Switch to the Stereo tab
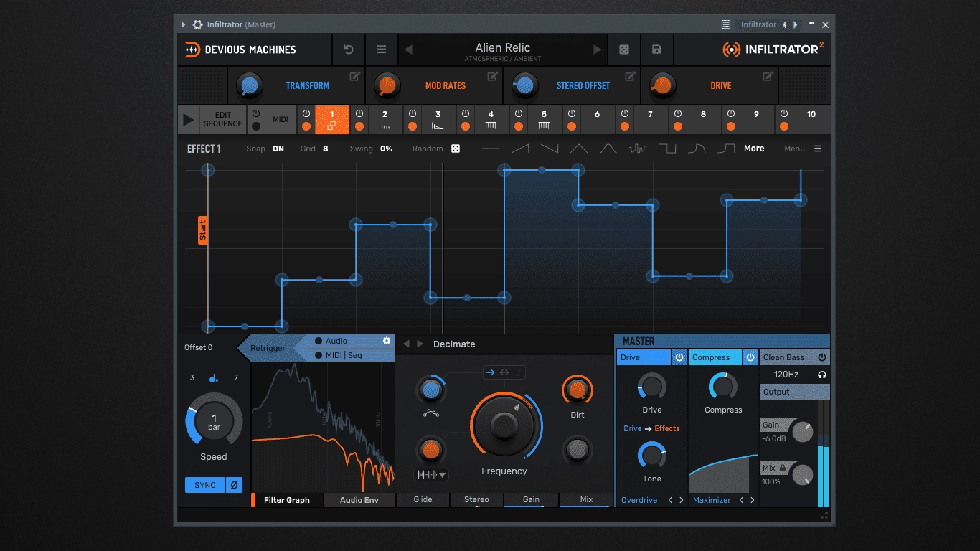This screenshot has width=980, height=551. [x=476, y=500]
